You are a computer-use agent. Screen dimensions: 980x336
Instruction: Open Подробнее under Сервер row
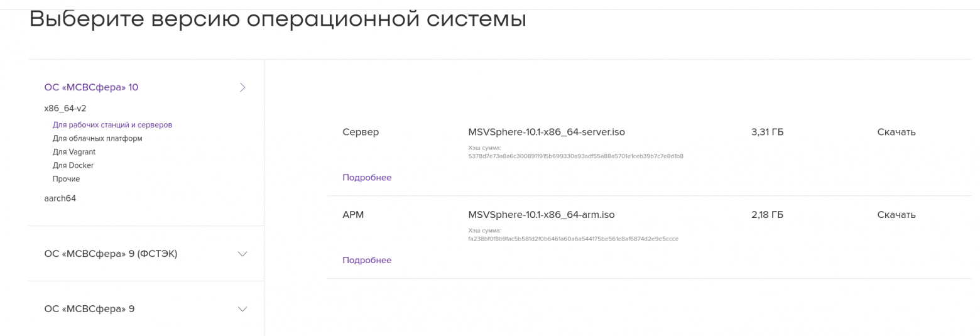[367, 178]
